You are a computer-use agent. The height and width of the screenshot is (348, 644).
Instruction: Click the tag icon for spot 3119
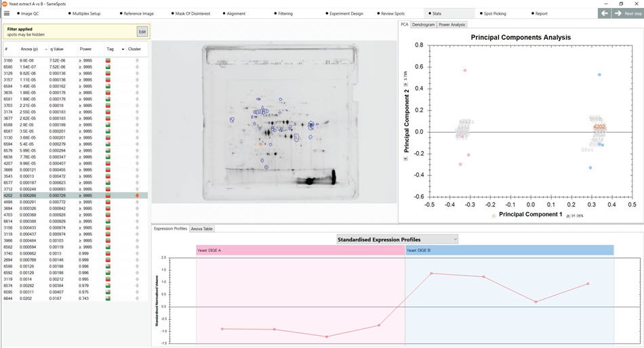(x=108, y=279)
